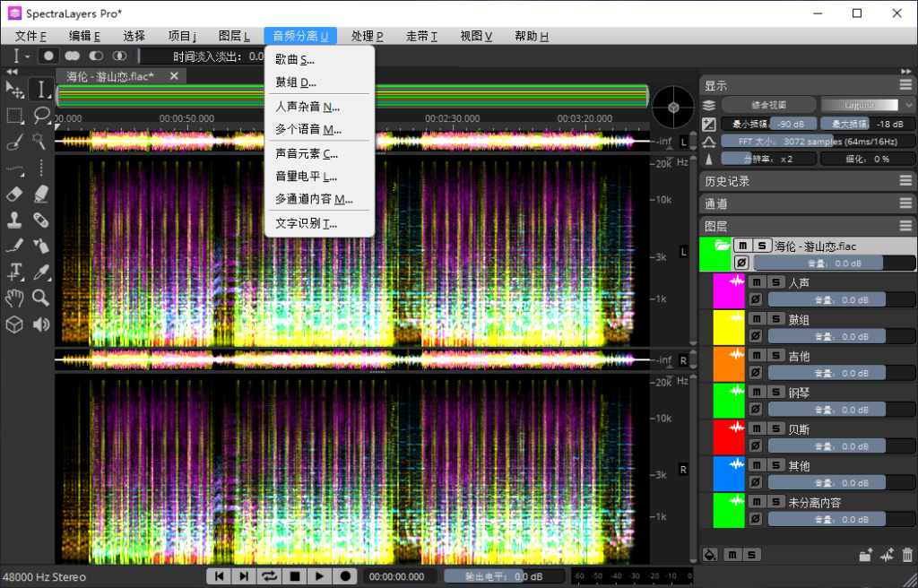Open the 历史记录 panel options menu
Image resolution: width=918 pixels, height=588 pixels.
(905, 181)
